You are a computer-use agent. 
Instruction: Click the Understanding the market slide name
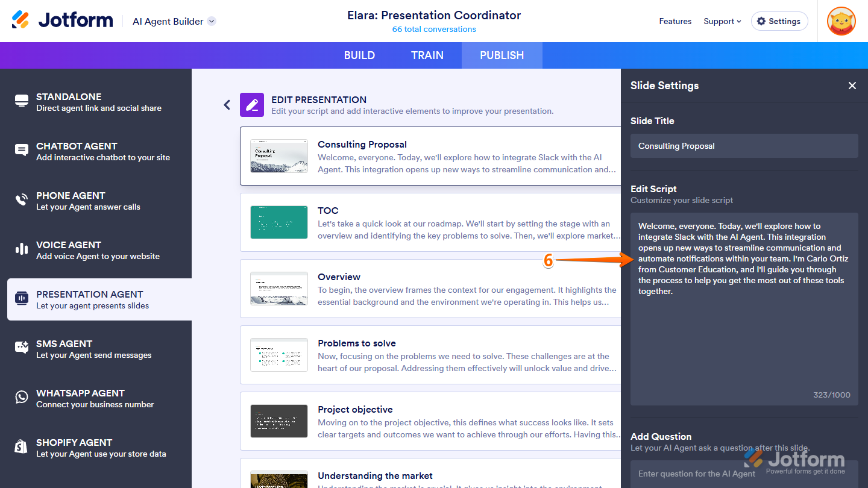click(376, 476)
